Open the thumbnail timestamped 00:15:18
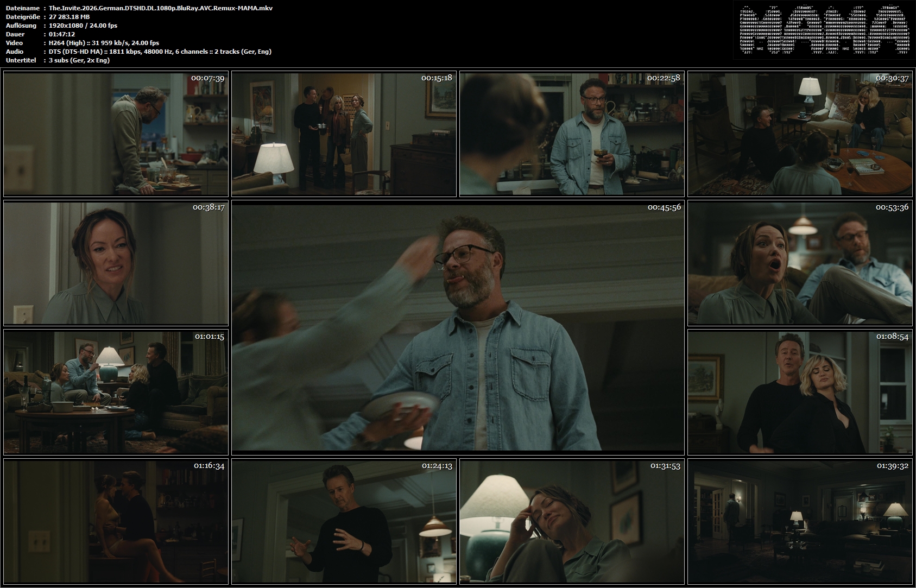The image size is (916, 588). click(x=344, y=134)
